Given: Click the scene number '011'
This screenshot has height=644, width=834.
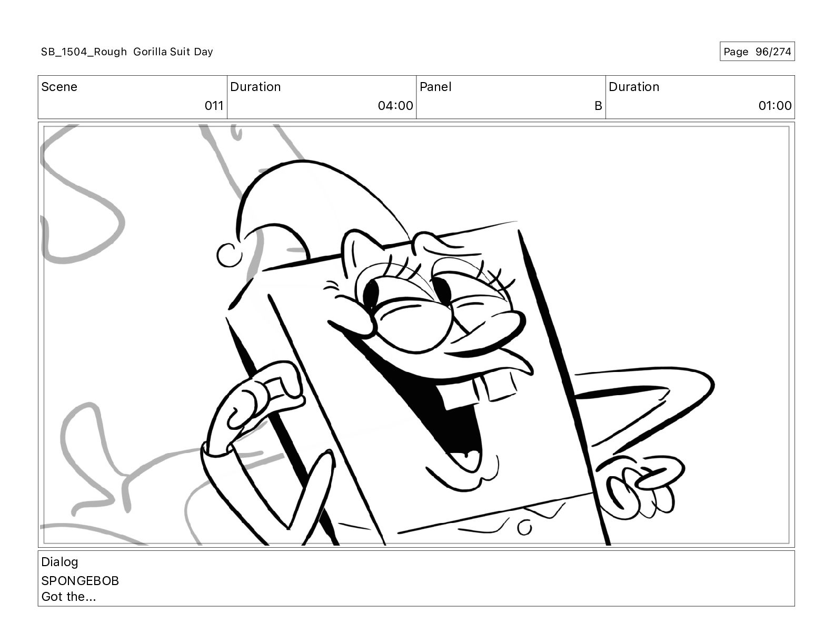Looking at the screenshot, I should click(x=214, y=106).
